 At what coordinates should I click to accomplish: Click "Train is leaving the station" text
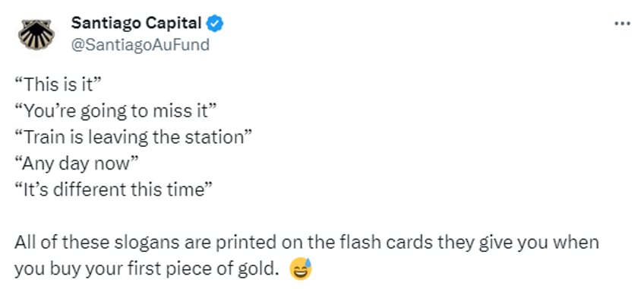(x=133, y=138)
